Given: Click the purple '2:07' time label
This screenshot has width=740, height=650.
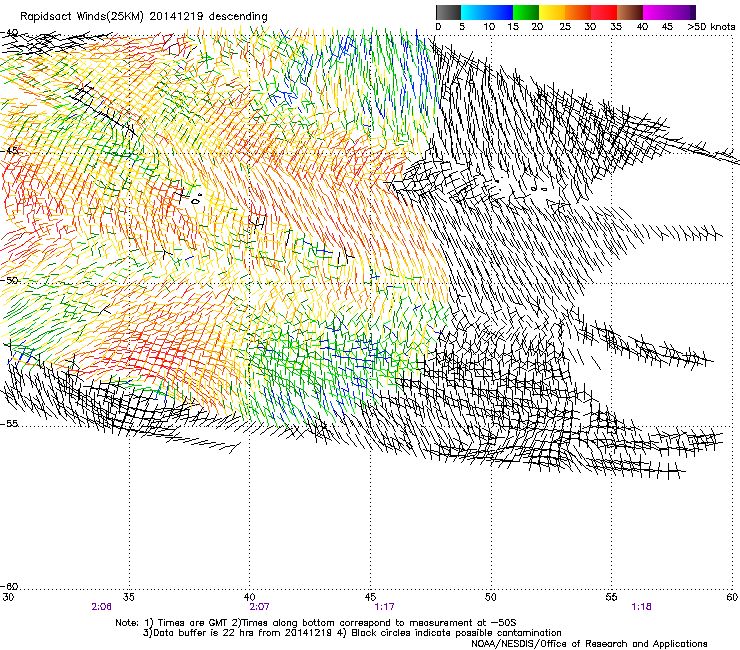Looking at the screenshot, I should (x=259, y=607).
